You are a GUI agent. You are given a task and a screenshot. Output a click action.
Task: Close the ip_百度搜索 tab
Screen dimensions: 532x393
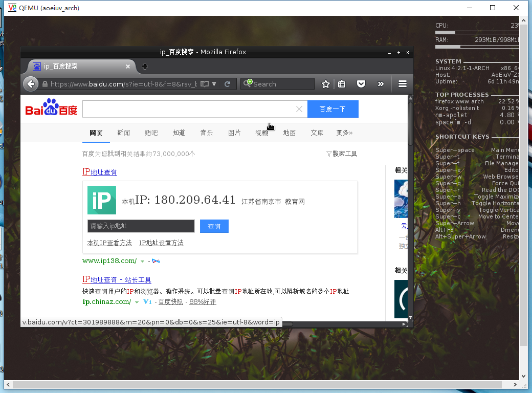(128, 67)
